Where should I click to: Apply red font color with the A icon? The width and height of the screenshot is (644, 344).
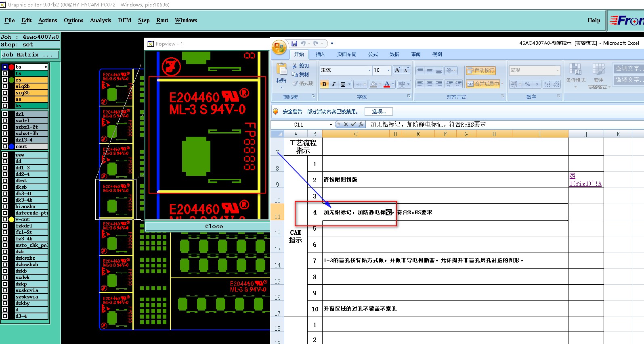point(387,84)
